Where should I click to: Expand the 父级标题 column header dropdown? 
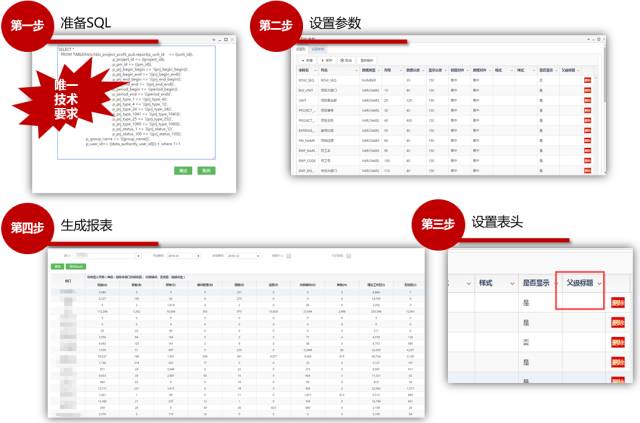click(600, 284)
